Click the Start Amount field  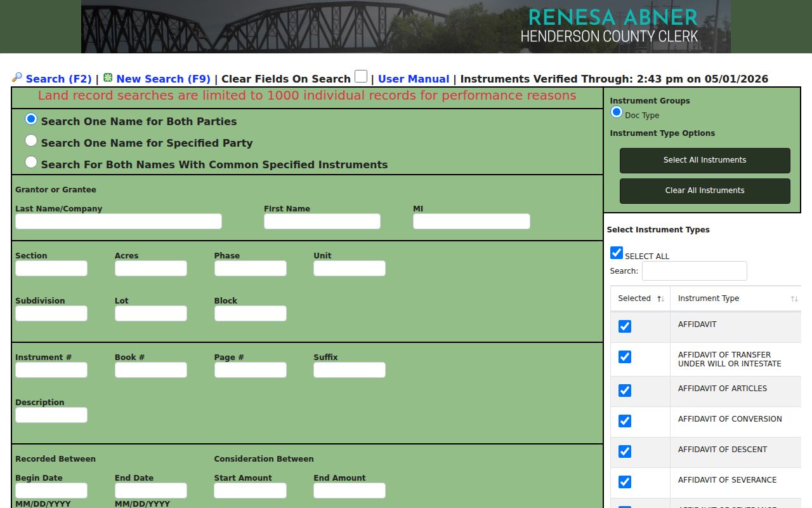(x=251, y=490)
